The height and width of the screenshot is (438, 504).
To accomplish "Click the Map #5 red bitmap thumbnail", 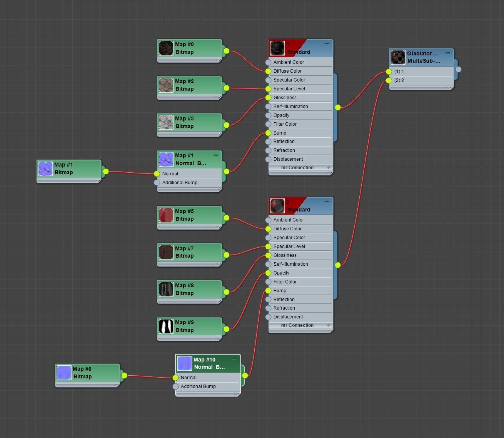I will [166, 215].
